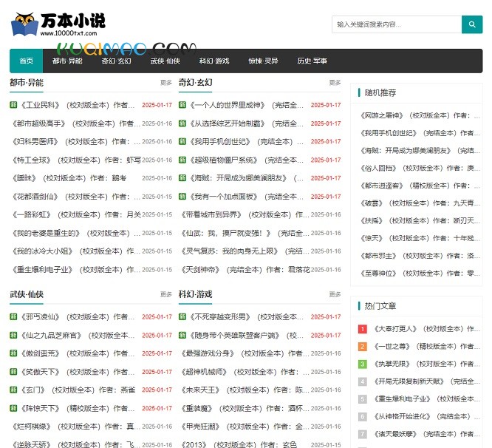Viewport: 492px width, 448px height.
Task: Click orange rank 2 badge beside 《一世之尊》
Action: tap(363, 347)
